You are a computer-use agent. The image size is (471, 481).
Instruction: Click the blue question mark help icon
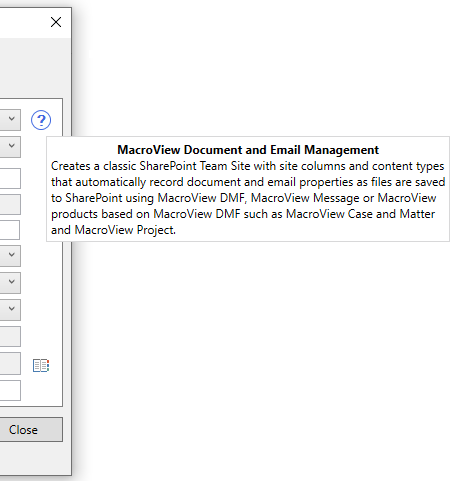point(41,120)
